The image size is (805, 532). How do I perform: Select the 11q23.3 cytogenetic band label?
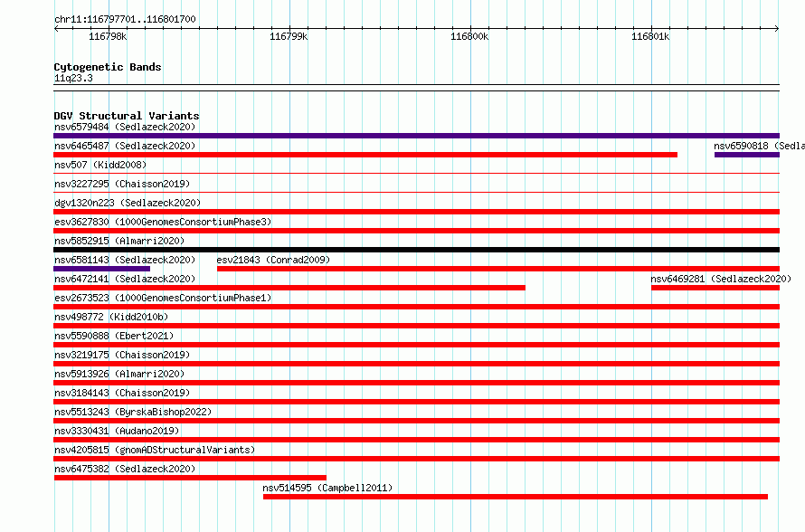click(x=73, y=78)
